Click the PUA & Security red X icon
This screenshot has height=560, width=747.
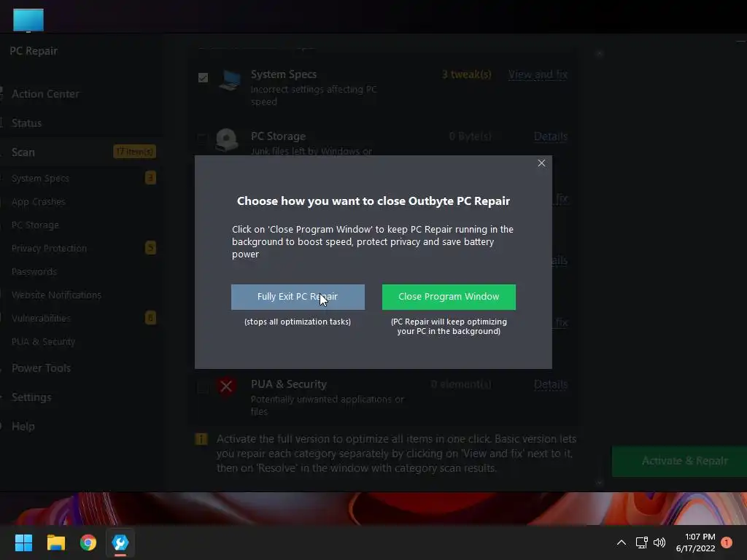tap(226, 386)
